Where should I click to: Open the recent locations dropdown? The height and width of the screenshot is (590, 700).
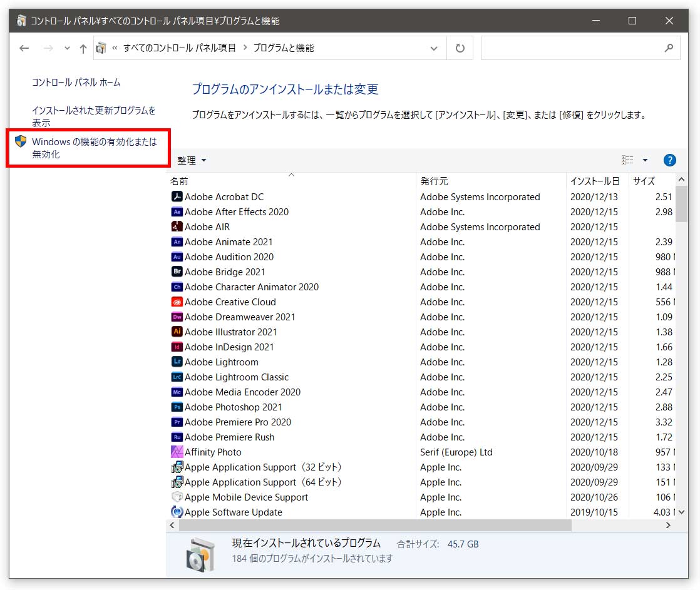[67, 48]
